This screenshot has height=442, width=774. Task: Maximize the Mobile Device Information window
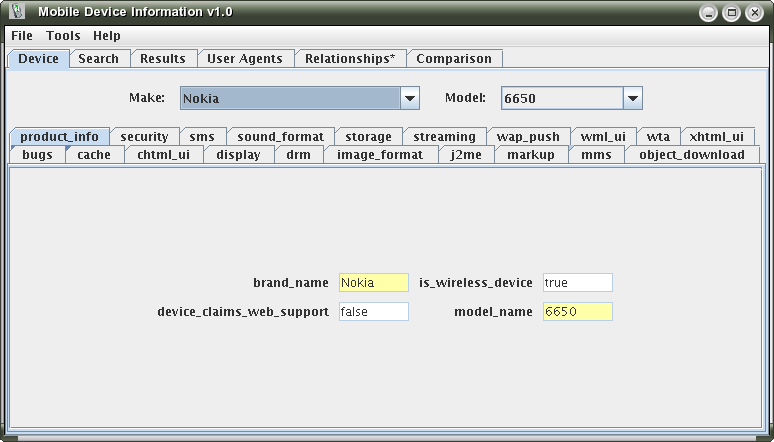pos(731,13)
